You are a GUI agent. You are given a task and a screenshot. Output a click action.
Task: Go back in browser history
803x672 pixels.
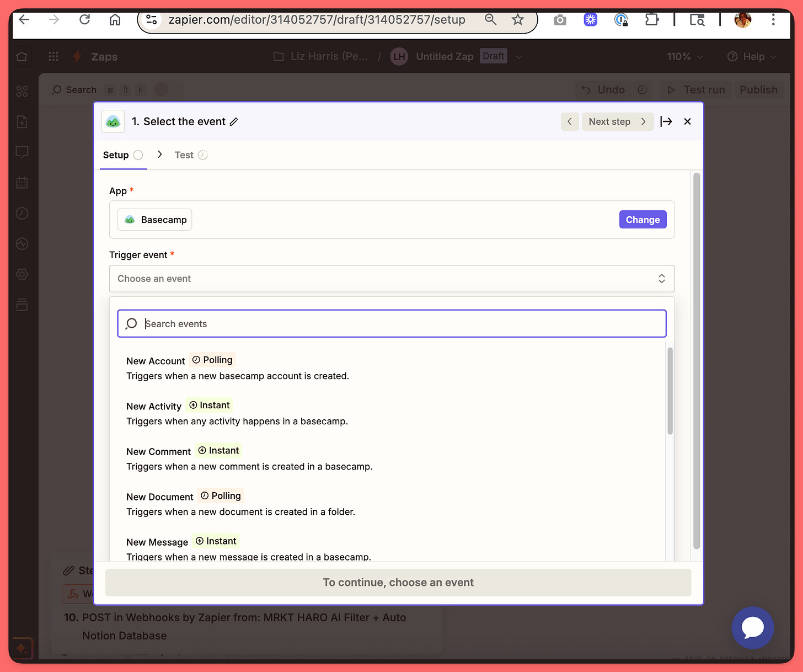24,20
